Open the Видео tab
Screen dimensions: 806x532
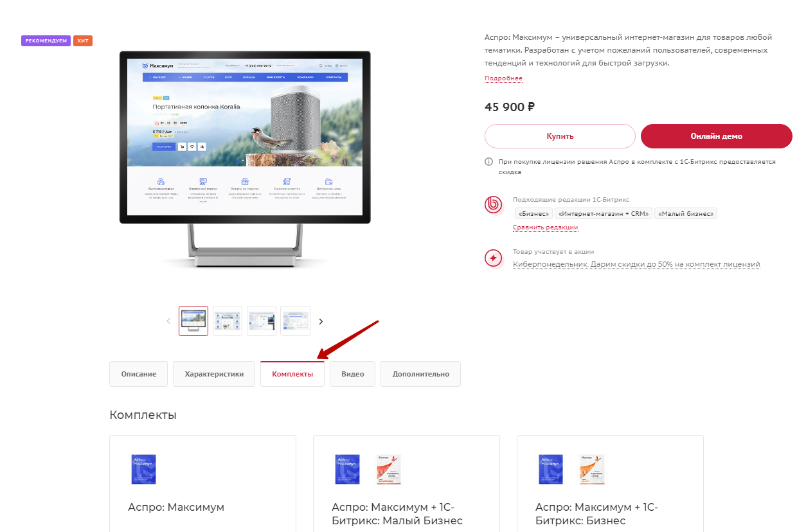click(x=352, y=374)
